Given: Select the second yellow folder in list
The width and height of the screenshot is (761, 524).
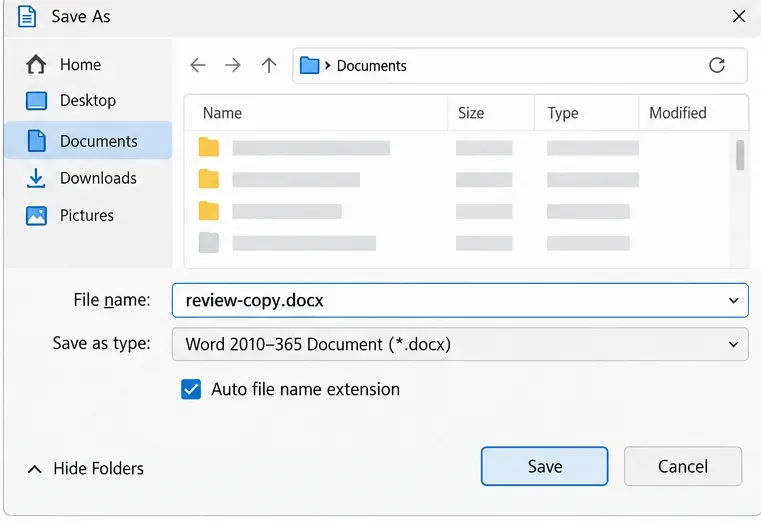Looking at the screenshot, I should 209,179.
